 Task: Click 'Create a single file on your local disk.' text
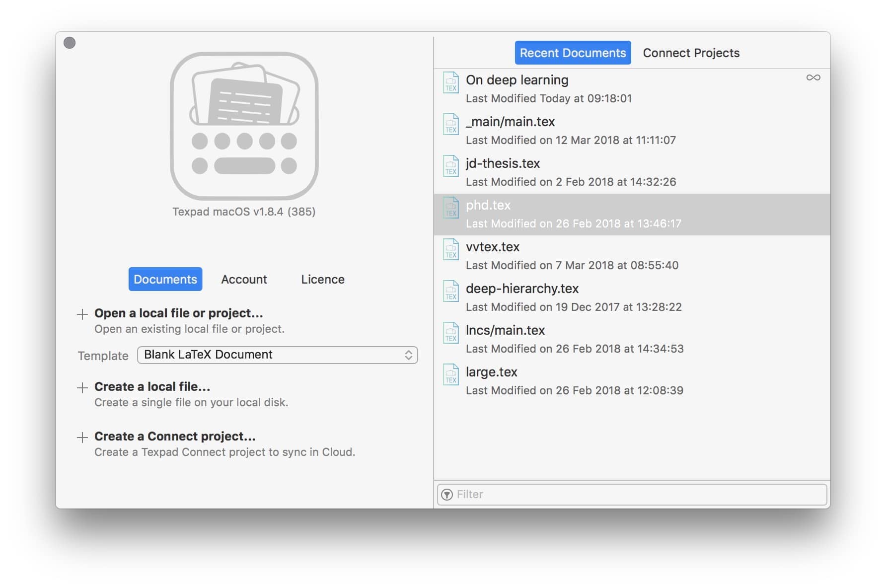tap(191, 403)
